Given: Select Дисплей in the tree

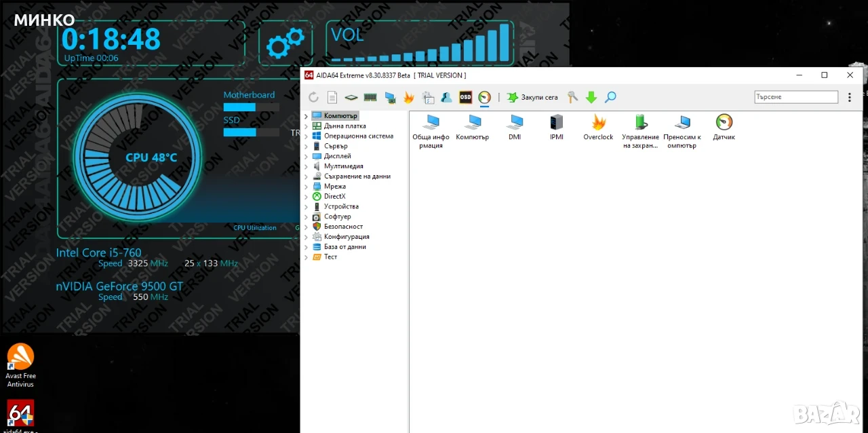Looking at the screenshot, I should (x=337, y=156).
